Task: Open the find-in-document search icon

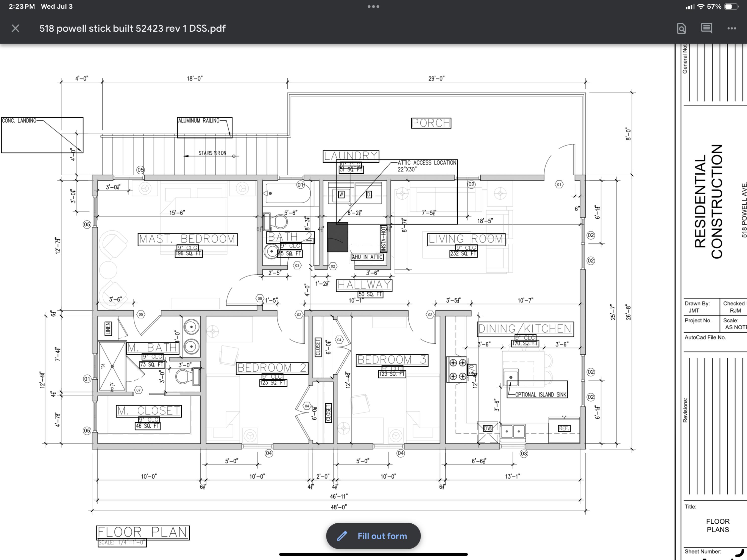Action: coord(681,28)
